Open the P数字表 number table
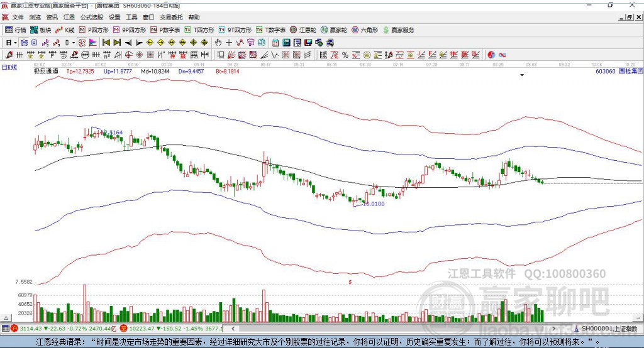The height and width of the screenshot is (348, 644). pos(165,30)
